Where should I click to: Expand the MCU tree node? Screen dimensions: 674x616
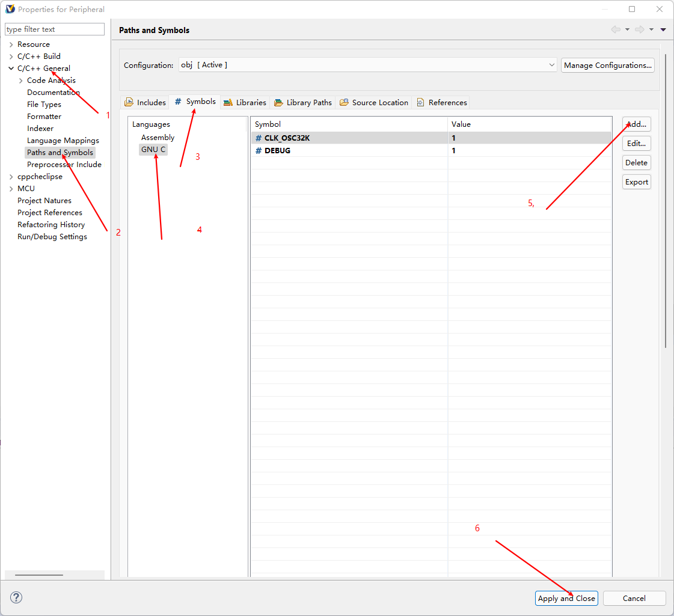(11, 189)
